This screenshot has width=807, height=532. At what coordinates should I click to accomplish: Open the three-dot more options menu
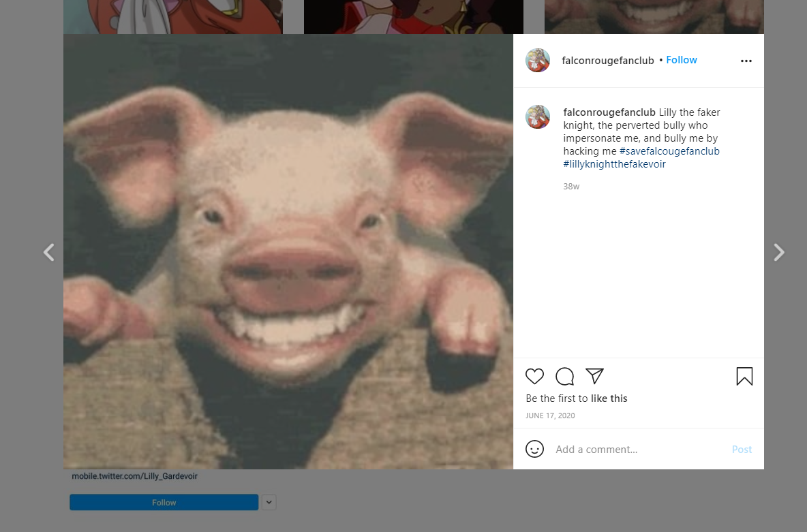click(x=746, y=61)
